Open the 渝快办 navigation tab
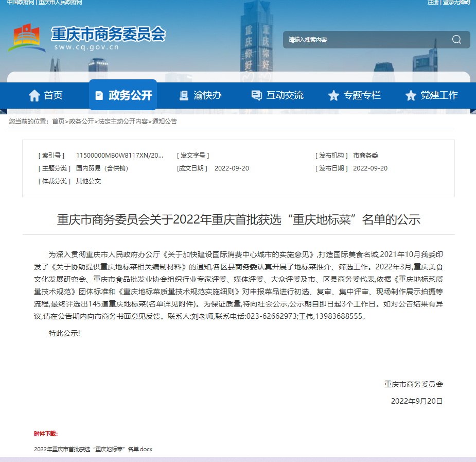 [200, 95]
